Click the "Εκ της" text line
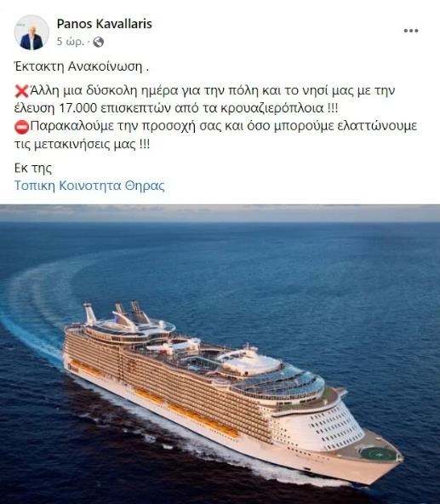The image size is (440, 504). click(x=33, y=168)
